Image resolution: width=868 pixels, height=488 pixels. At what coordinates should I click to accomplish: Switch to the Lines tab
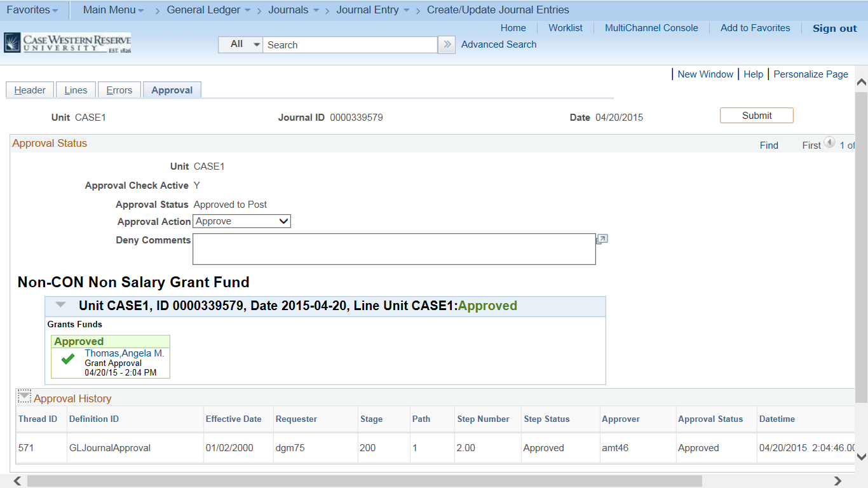click(76, 90)
